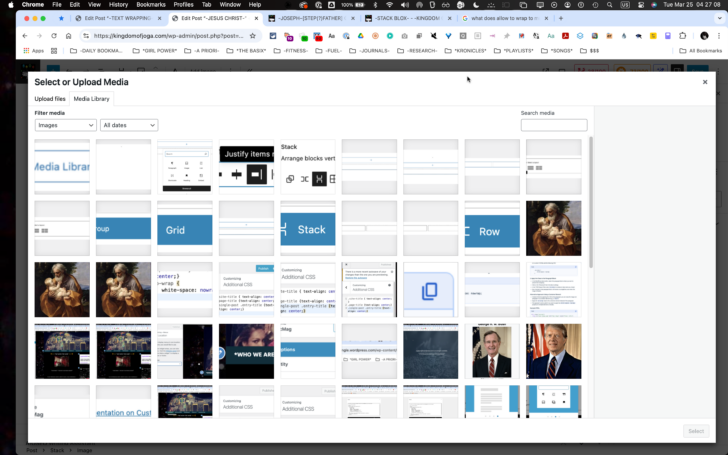Open the All dates filter dropdown
Screen dimensions: 728x455
pos(129,125)
